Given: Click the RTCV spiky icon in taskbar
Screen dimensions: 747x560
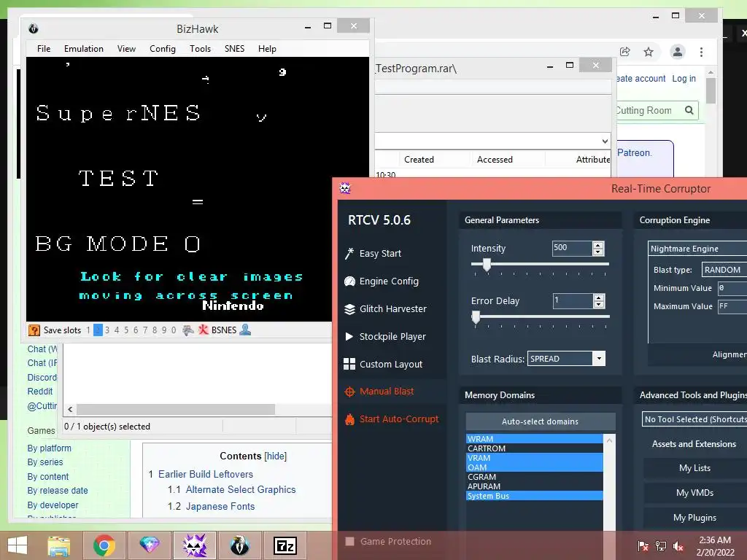Looking at the screenshot, I should point(195,545).
